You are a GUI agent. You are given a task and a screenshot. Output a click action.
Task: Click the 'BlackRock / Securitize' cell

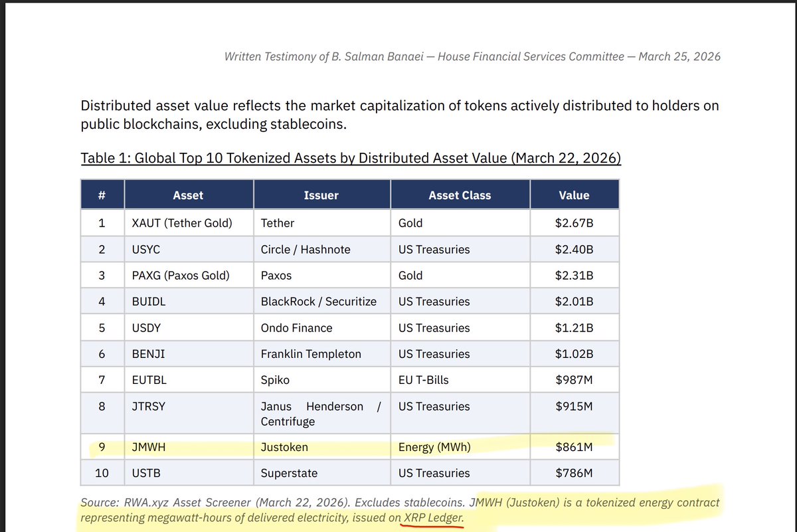[x=321, y=302]
